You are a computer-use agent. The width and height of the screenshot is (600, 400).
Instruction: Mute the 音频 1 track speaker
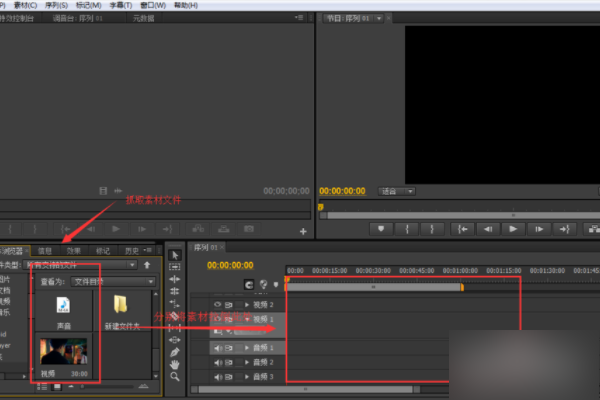pos(218,348)
